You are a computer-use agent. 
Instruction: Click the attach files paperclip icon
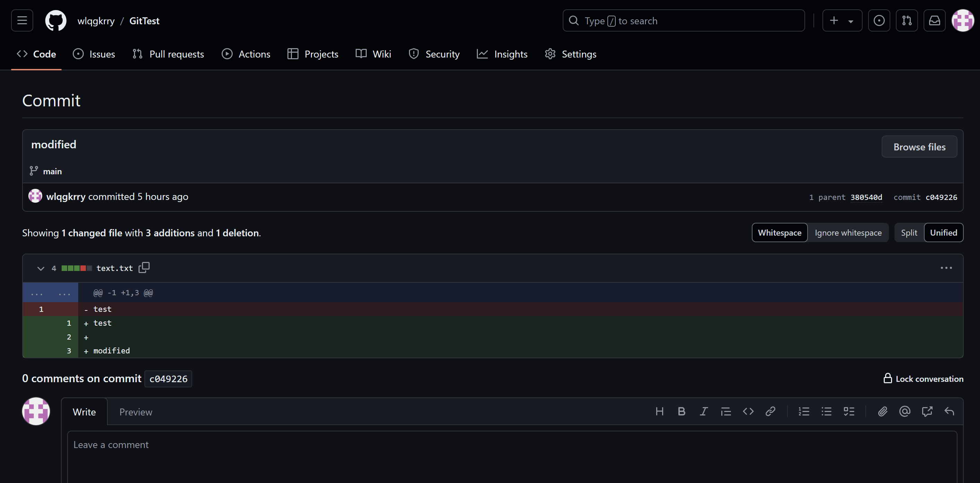[x=883, y=411]
